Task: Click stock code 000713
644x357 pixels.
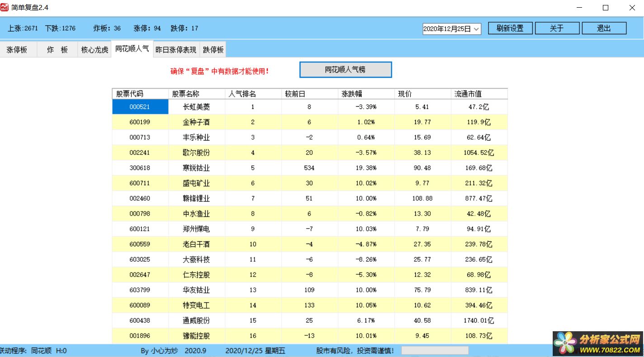Action: tap(140, 137)
